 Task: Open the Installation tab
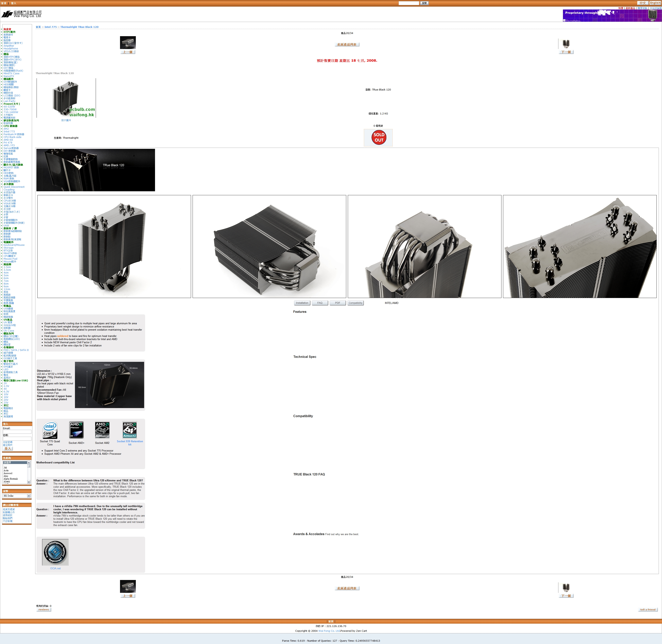coord(302,303)
